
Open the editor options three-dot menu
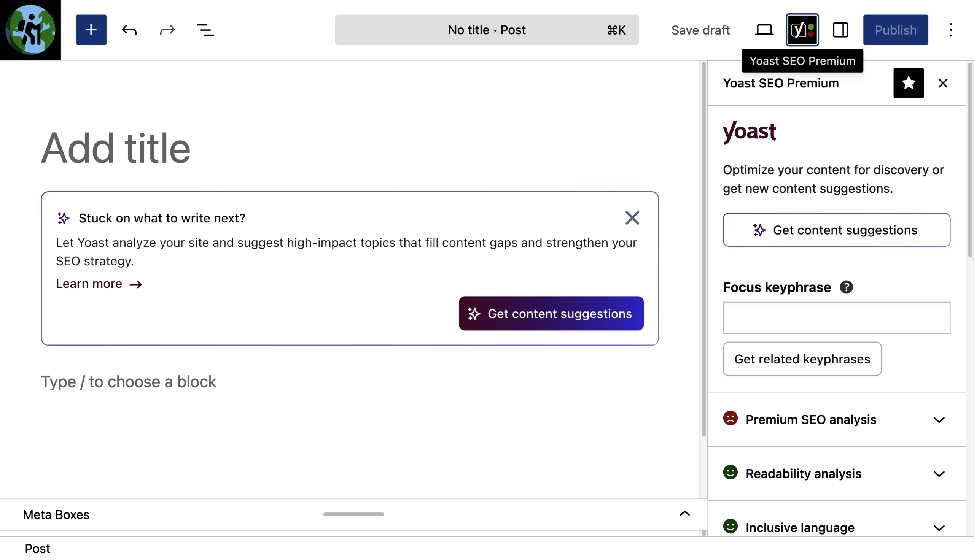click(x=951, y=30)
